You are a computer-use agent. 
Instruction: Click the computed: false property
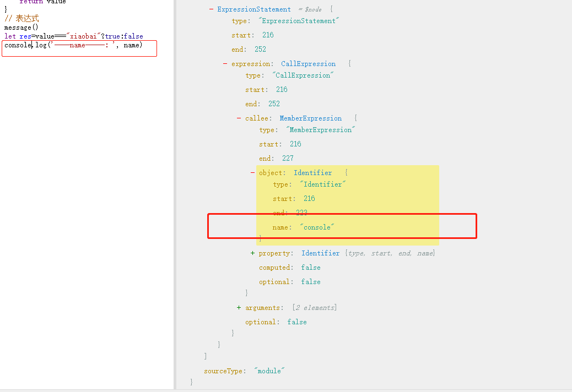pos(289,268)
